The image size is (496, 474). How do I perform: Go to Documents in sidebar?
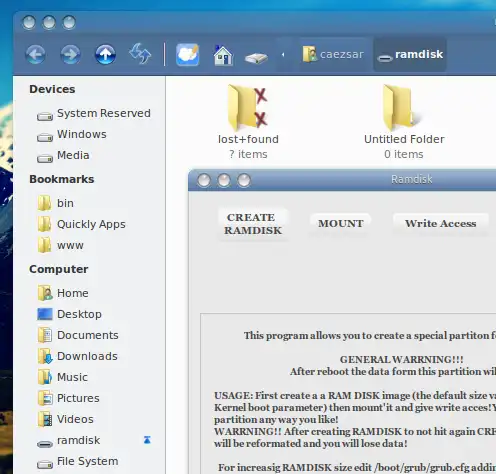pos(78,335)
